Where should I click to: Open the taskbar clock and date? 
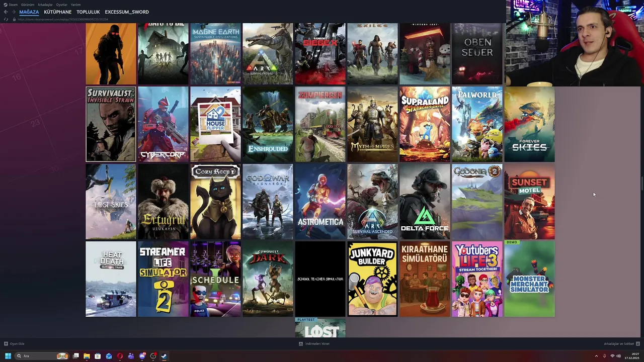click(631, 356)
